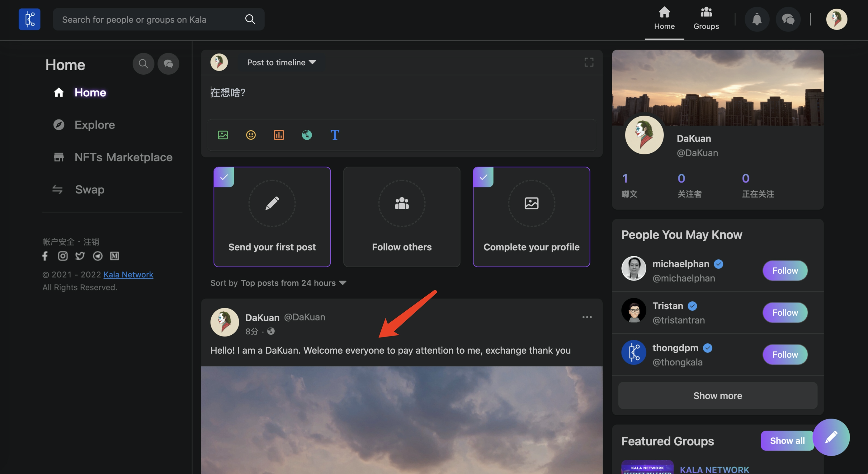Click the image upload icon in composer
This screenshot has height=474, width=868.
pyautogui.click(x=223, y=135)
